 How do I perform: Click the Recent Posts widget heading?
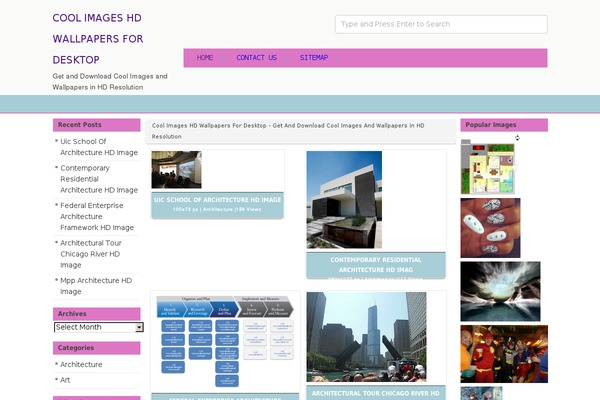(x=96, y=125)
